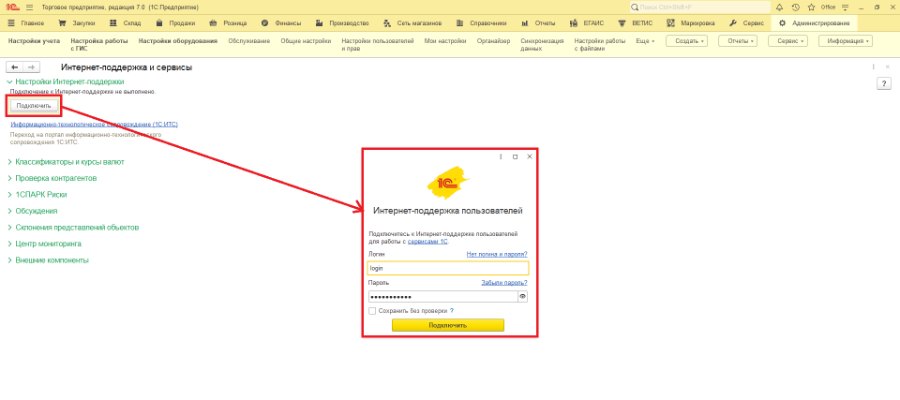Image resolution: width=900 pixels, height=400 pixels.
Task: Open the ЕГАИС section
Action: [587, 24]
